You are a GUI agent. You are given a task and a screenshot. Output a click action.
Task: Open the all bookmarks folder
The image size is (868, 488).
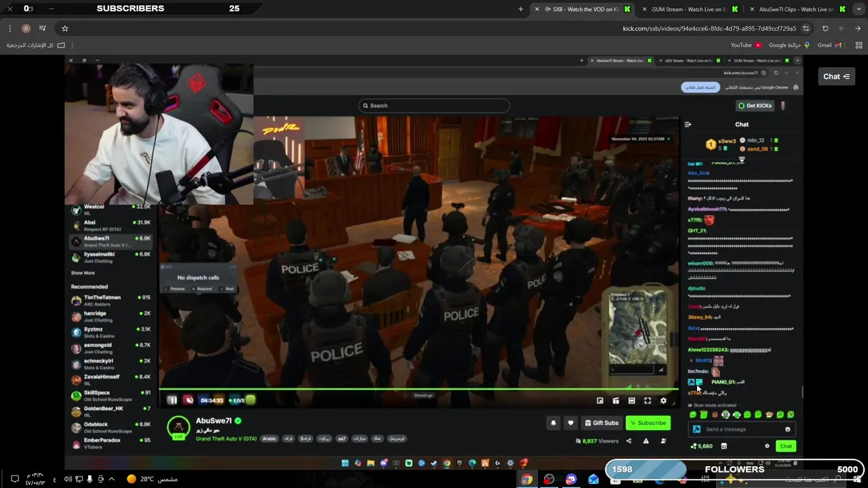(36, 45)
